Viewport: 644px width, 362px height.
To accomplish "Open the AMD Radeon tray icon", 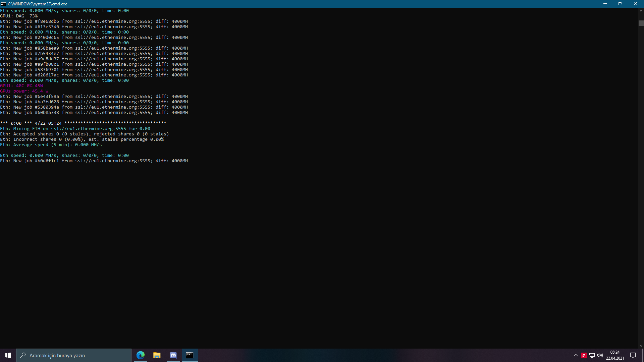I will [x=584, y=355].
